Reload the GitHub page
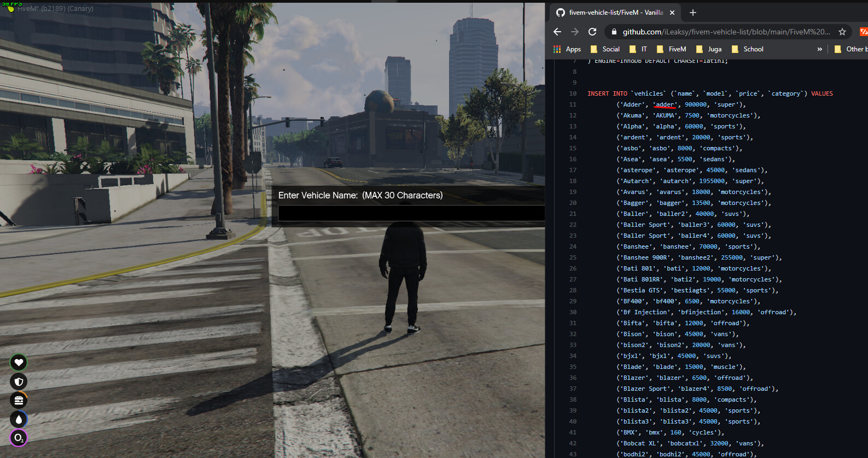Image resolution: width=868 pixels, height=458 pixels. 592,32
